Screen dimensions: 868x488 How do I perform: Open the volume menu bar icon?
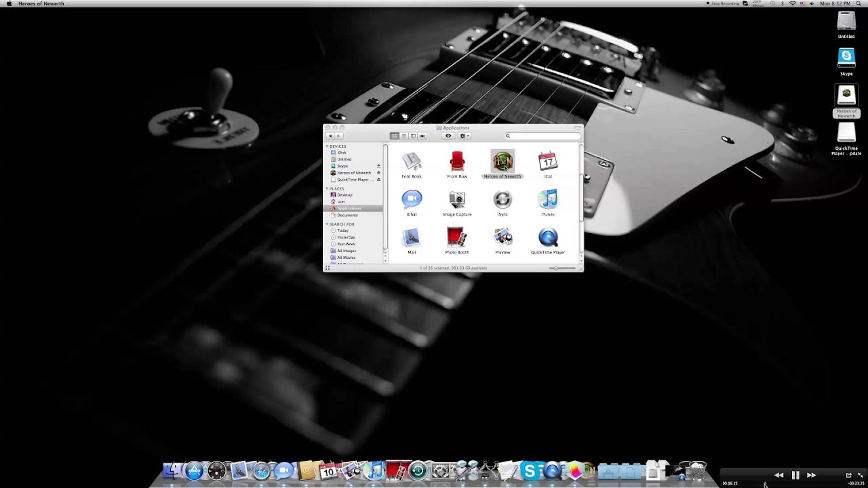coord(812,3)
